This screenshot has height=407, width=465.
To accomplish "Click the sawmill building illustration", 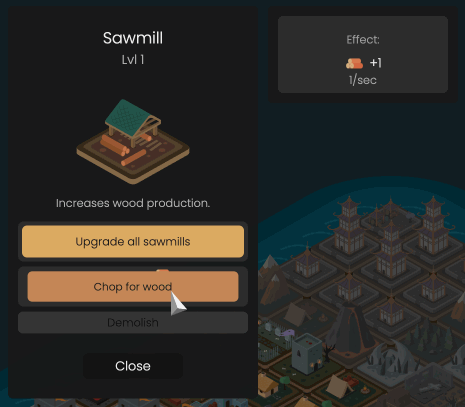I will coord(133,142).
